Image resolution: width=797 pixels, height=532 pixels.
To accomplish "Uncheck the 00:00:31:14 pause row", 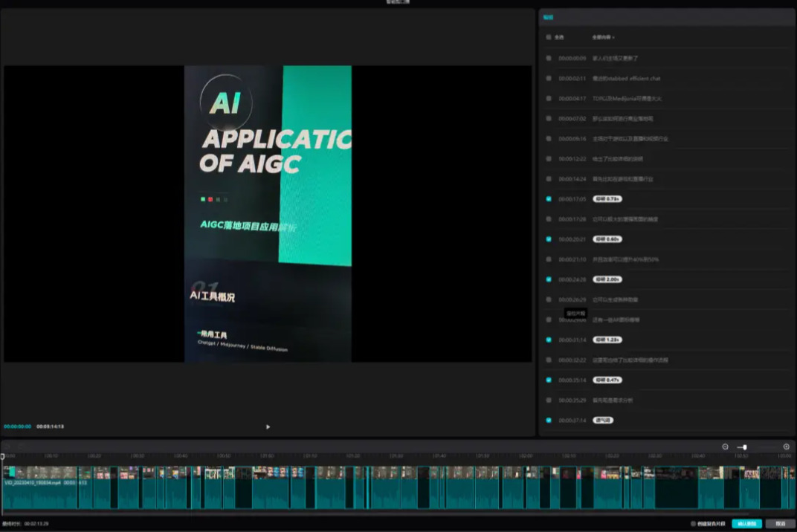I will (549, 340).
